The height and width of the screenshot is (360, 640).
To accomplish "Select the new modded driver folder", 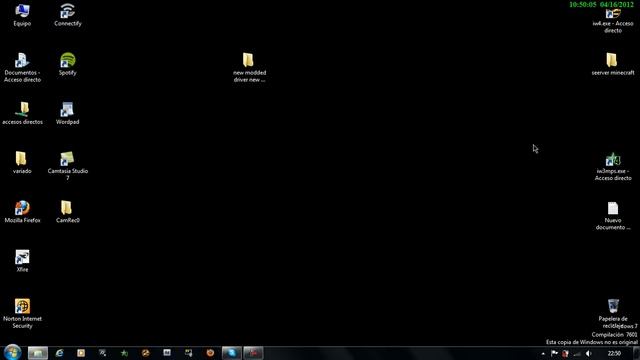I will point(249,67).
